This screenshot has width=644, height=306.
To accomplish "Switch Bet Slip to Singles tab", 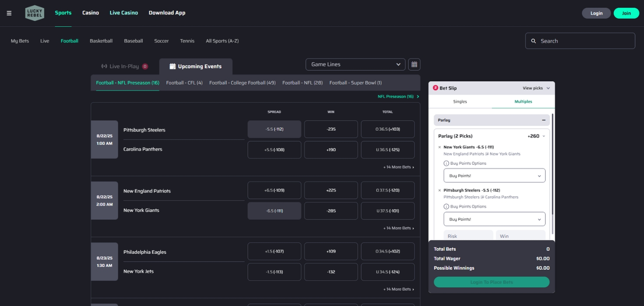I will click(460, 101).
